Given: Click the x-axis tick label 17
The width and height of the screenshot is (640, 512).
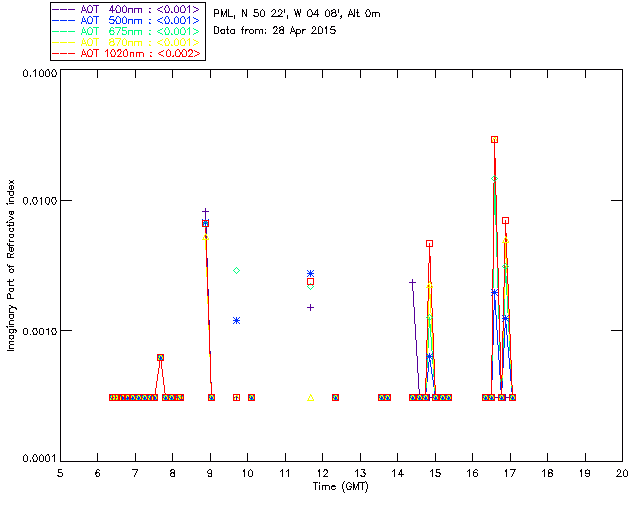Looking at the screenshot, I should 510,473.
